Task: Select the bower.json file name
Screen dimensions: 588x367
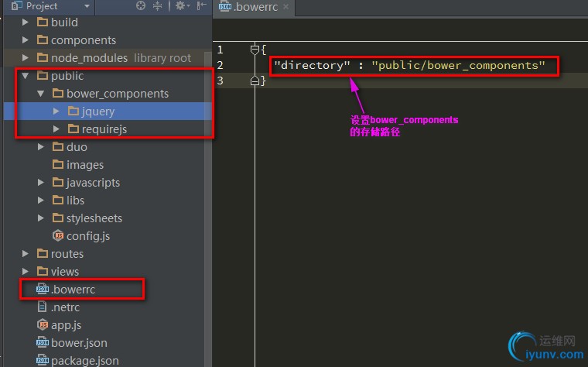Action: click(79, 343)
